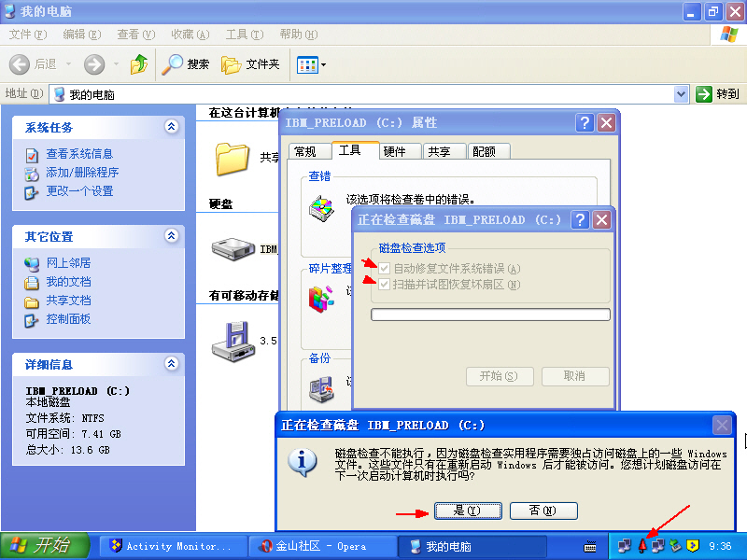Viewport: 747px width, 560px height.
Task: Open the Back history dropdown arrow
Action: (68, 63)
